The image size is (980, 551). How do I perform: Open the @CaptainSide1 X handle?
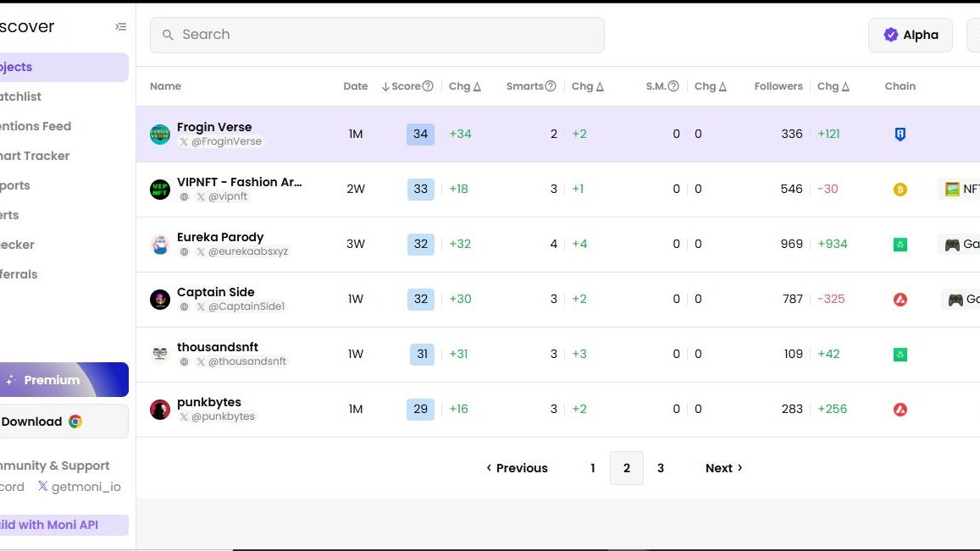(240, 306)
